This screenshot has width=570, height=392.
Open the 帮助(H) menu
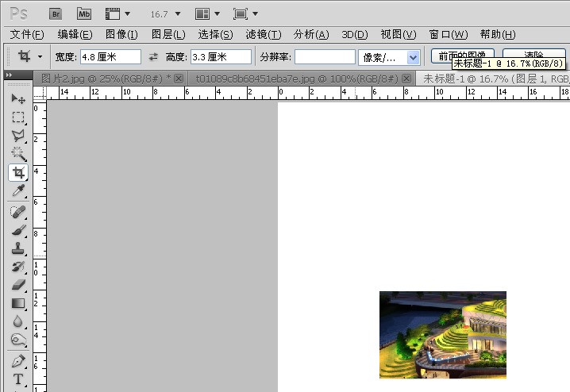[497, 34]
